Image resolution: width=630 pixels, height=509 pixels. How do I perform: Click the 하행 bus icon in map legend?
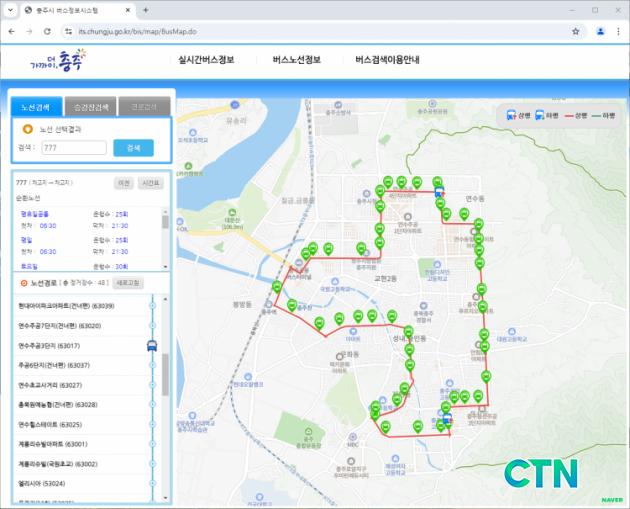pyautogui.click(x=540, y=115)
